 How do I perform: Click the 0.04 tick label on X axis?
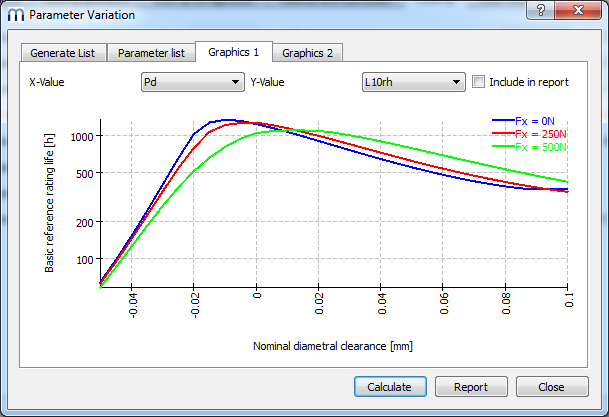pyautogui.click(x=382, y=304)
